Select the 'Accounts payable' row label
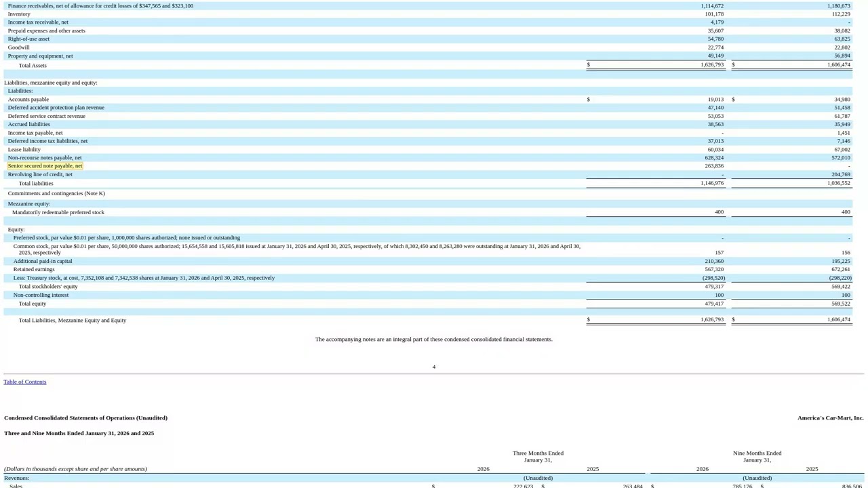This screenshot has width=868, height=488. 28,100
